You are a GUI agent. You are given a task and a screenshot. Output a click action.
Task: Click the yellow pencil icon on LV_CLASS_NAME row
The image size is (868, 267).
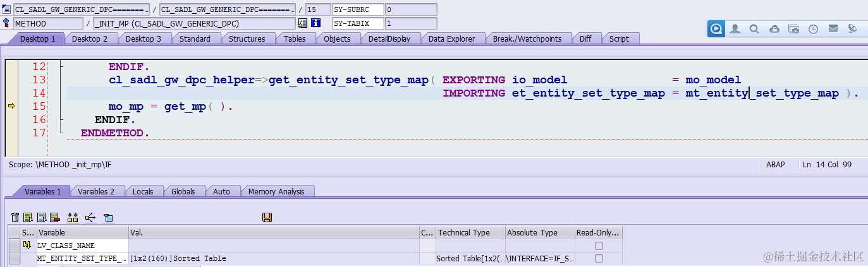[27, 245]
